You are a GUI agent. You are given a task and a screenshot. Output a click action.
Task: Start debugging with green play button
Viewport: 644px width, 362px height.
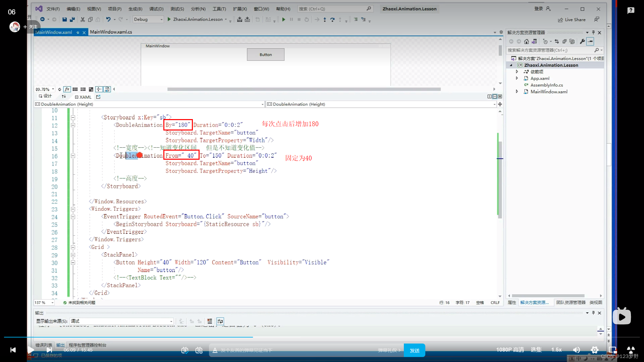(x=169, y=19)
